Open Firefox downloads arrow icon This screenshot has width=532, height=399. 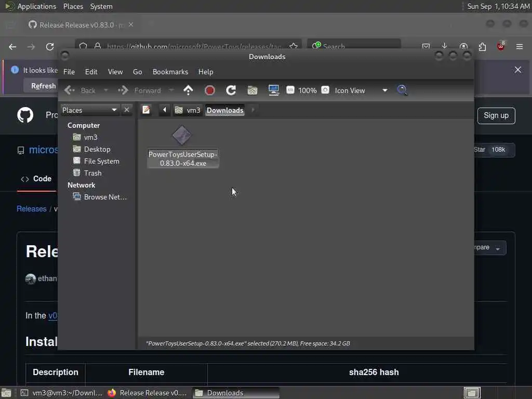coord(445,46)
